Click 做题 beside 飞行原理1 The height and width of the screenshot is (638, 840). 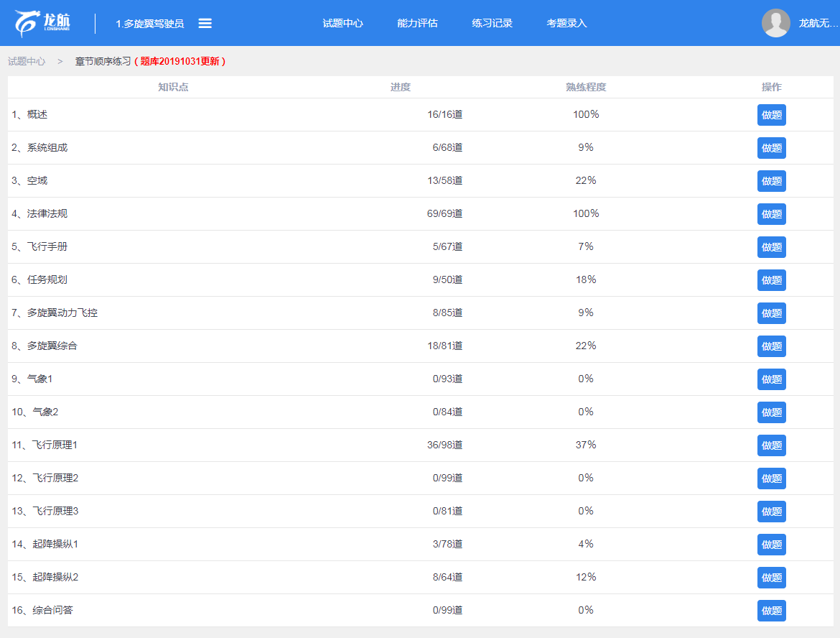tap(771, 445)
